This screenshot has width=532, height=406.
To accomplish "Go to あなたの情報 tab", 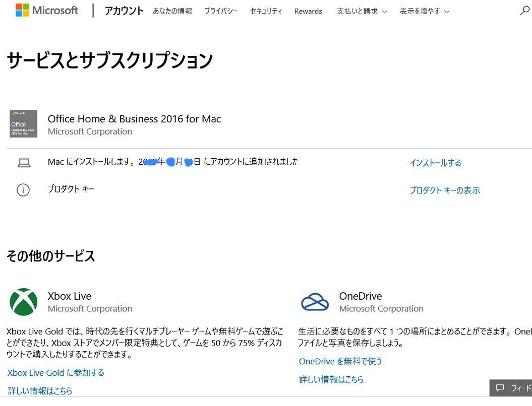I will pyautogui.click(x=172, y=11).
